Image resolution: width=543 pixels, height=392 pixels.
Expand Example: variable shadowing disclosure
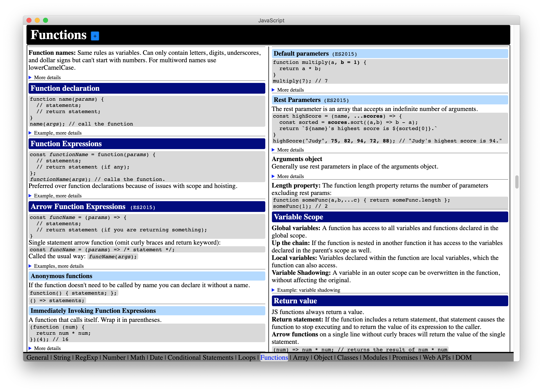pos(306,290)
